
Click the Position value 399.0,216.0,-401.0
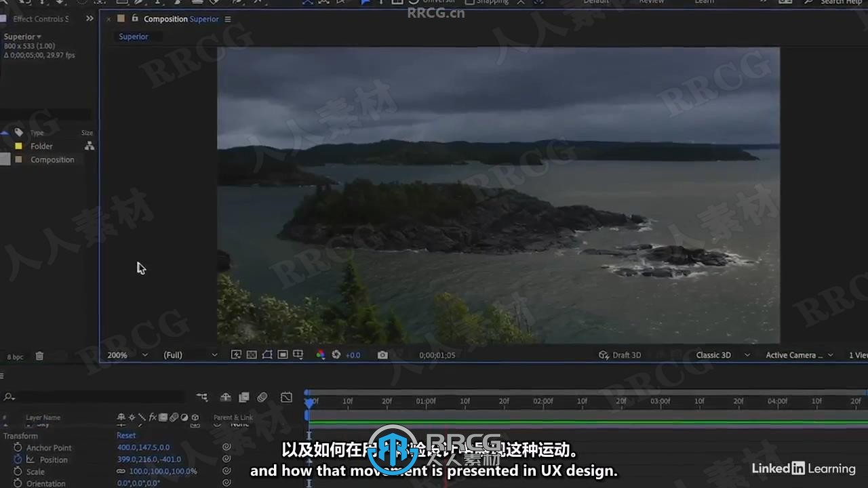coord(149,460)
